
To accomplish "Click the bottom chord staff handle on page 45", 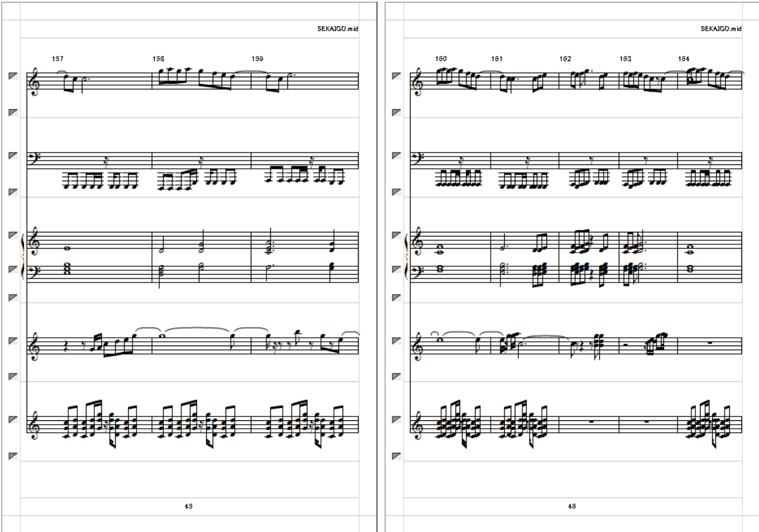I will coord(13,419).
